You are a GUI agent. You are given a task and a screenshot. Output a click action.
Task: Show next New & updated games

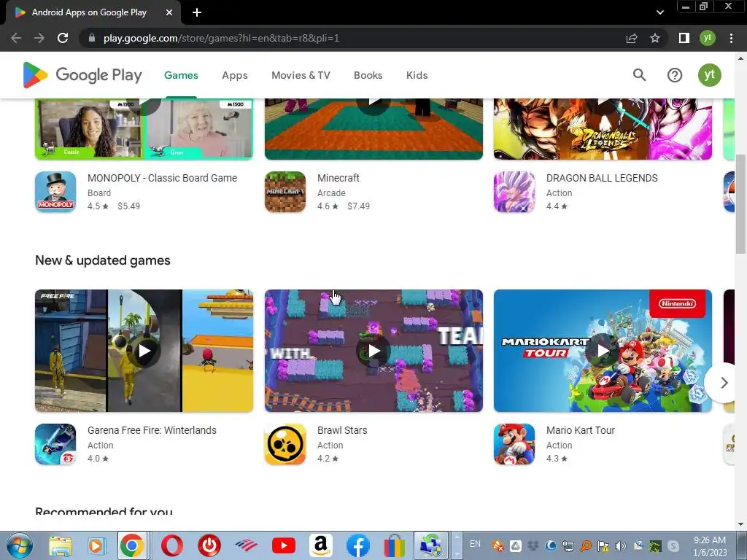[x=724, y=382]
